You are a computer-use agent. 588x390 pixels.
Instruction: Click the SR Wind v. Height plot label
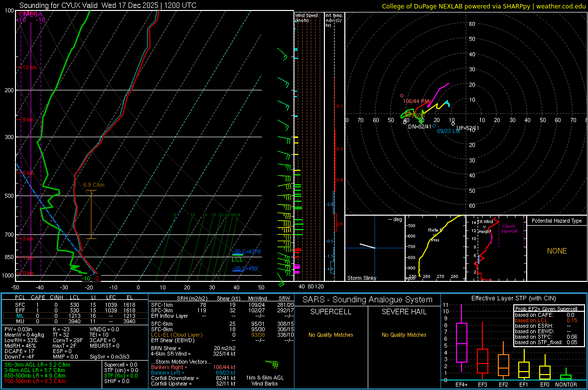coord(485,227)
